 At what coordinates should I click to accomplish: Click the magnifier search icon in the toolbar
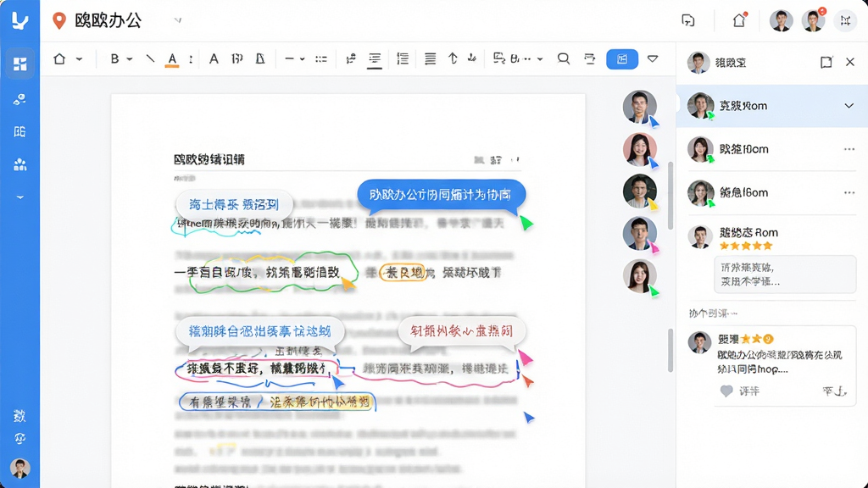pos(564,58)
